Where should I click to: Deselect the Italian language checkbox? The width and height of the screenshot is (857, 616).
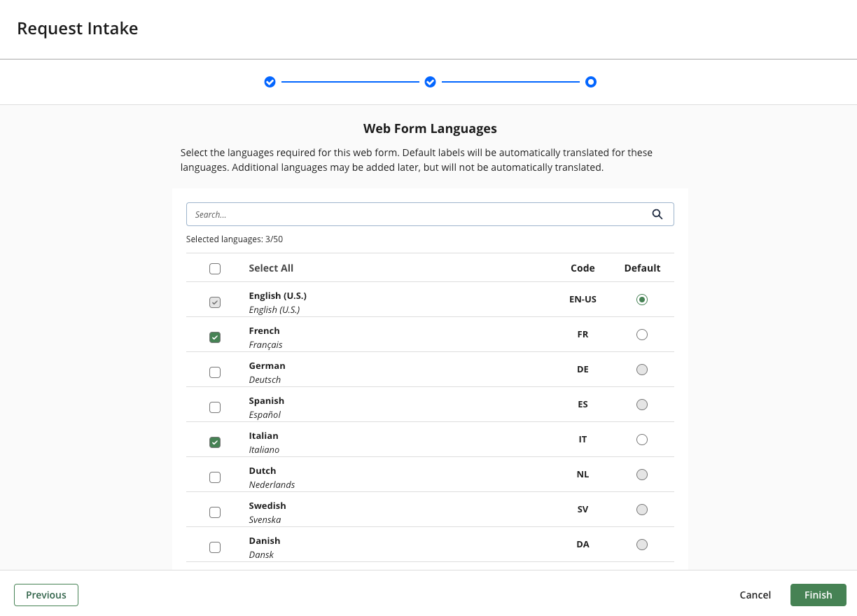point(215,442)
